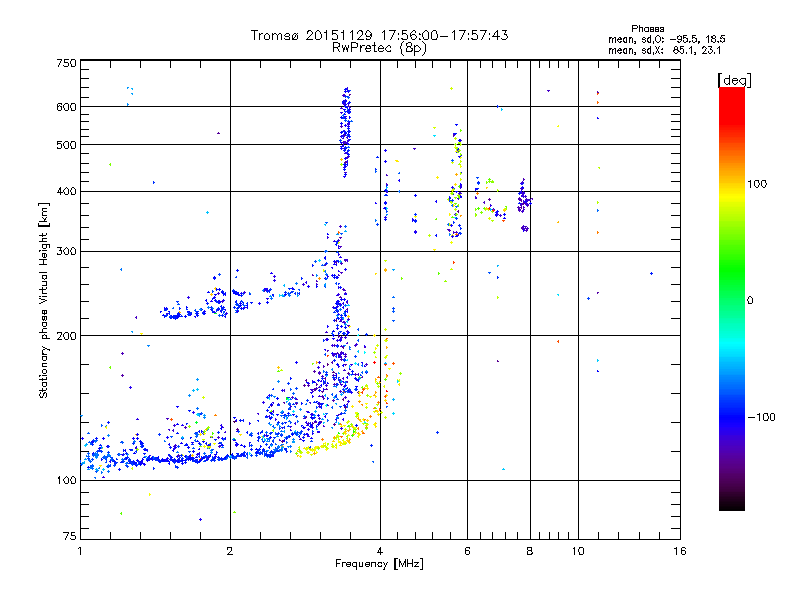
Task: Click the vertical blue echo cluster above 600 km
Action: 346,132
